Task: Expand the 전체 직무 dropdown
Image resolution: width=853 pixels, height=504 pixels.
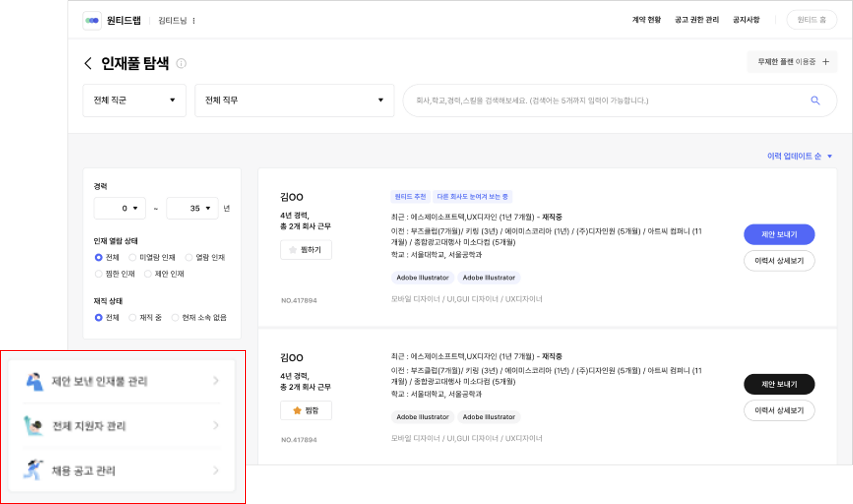Action: pos(294,100)
